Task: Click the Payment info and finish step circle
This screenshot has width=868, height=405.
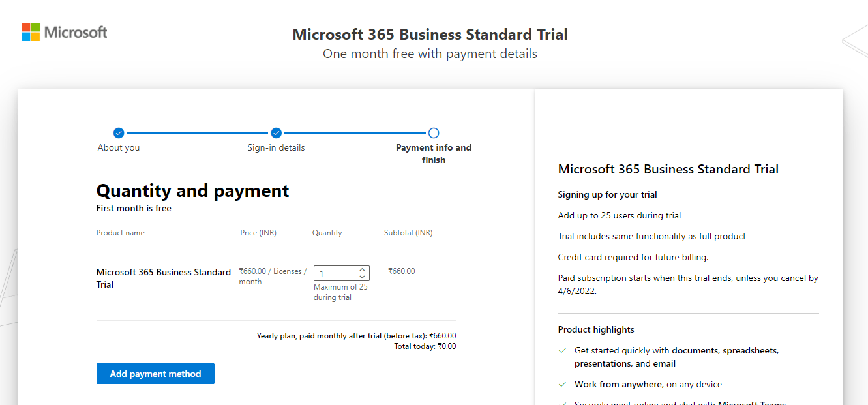Action: (x=434, y=133)
